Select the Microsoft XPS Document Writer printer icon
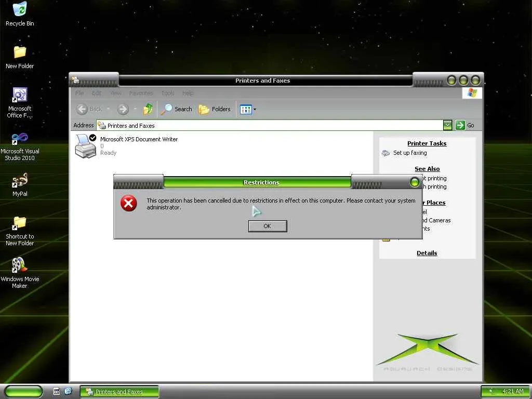 pyautogui.click(x=86, y=146)
